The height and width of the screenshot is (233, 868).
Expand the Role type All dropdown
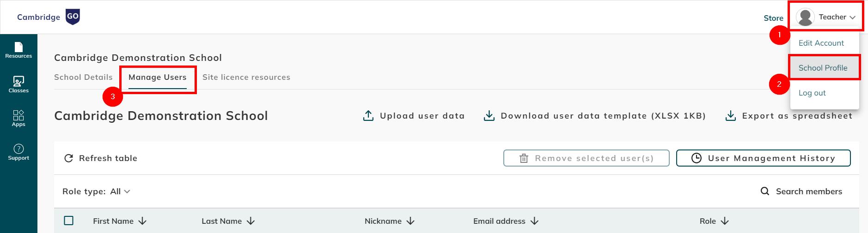click(120, 191)
